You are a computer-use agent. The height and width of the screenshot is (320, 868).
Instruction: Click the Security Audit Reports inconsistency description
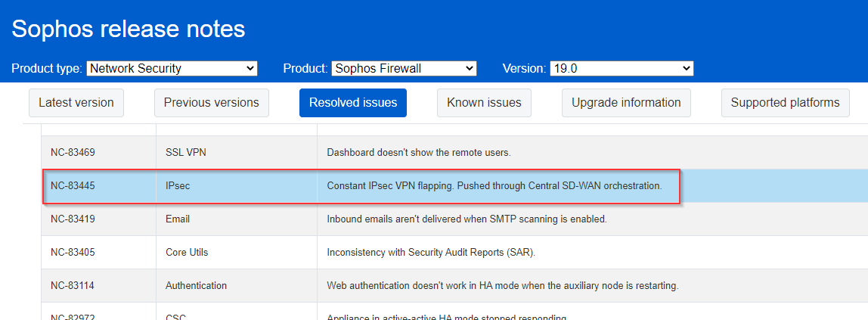coord(431,253)
